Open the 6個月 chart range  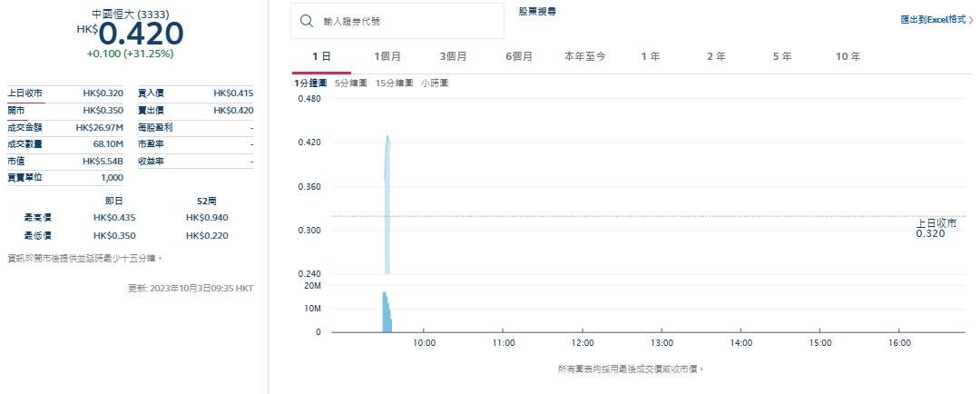[519, 56]
